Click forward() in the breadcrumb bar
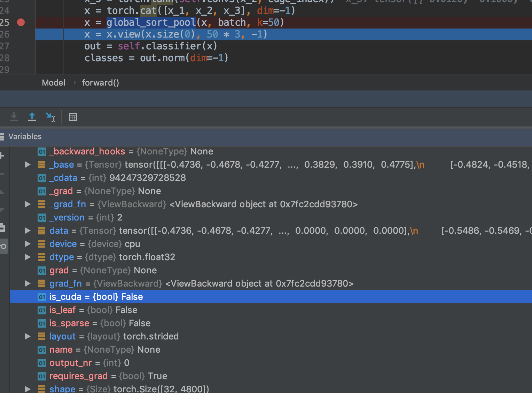Screen dimensions: 532x393 click(100, 82)
